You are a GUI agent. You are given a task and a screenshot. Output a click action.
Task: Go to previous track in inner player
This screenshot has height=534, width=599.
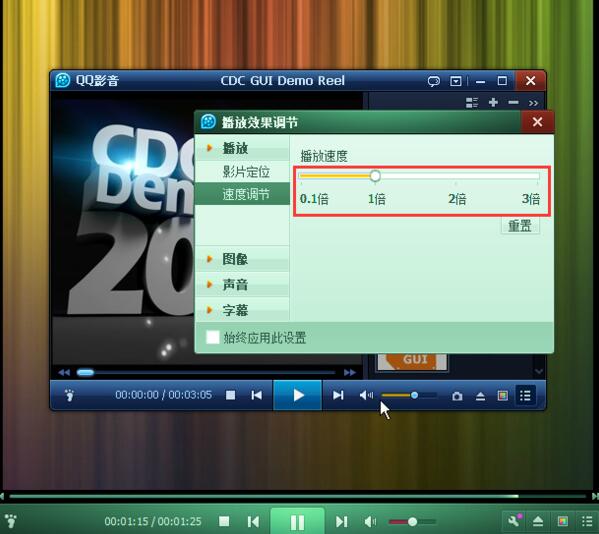pyautogui.click(x=257, y=395)
